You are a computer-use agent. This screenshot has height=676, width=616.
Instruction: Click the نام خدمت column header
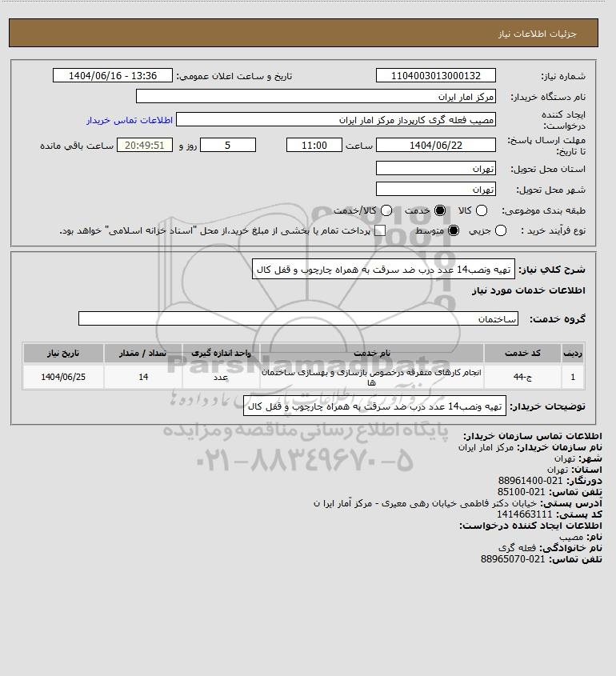(371, 353)
